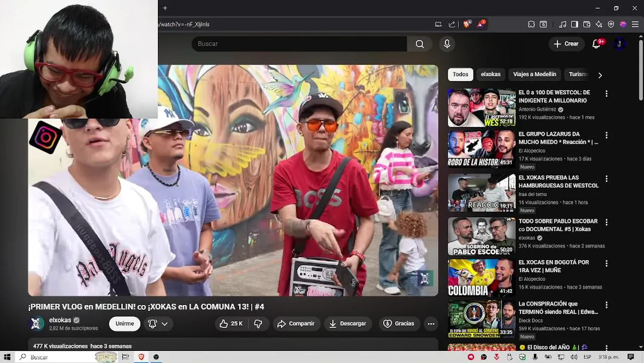Open options for EL GRUPO LAZARUS video

click(606, 135)
